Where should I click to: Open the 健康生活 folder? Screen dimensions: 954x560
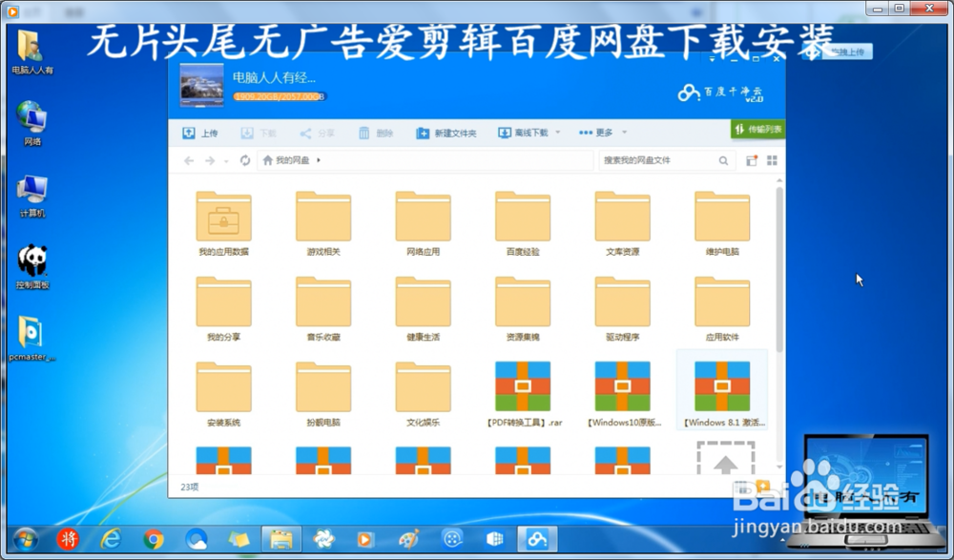point(423,308)
